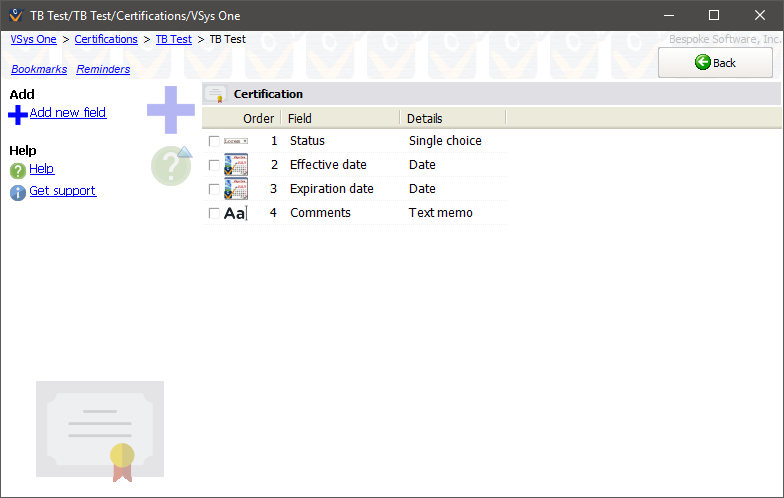This screenshot has width=784, height=498.
Task: Click the Effective date calendar icon
Action: 236,165
